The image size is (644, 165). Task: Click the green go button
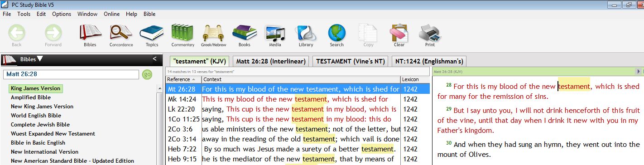coord(147,74)
